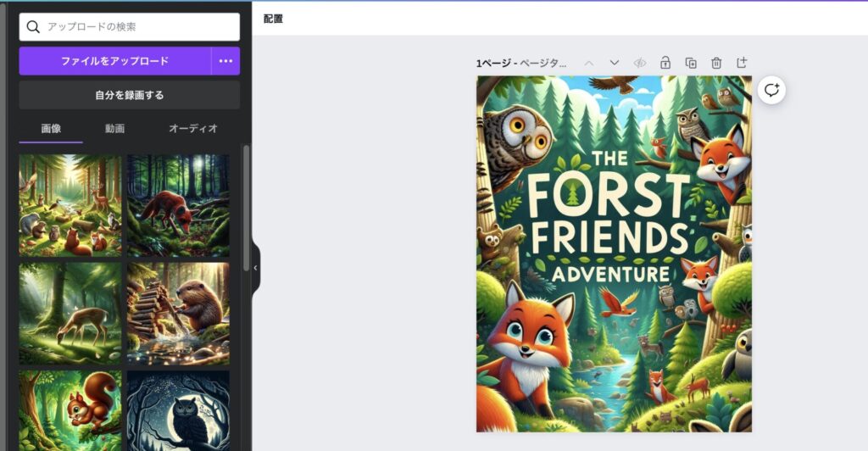Click the search magnifier icon in uploads field
The width and height of the screenshot is (868, 451).
point(33,26)
